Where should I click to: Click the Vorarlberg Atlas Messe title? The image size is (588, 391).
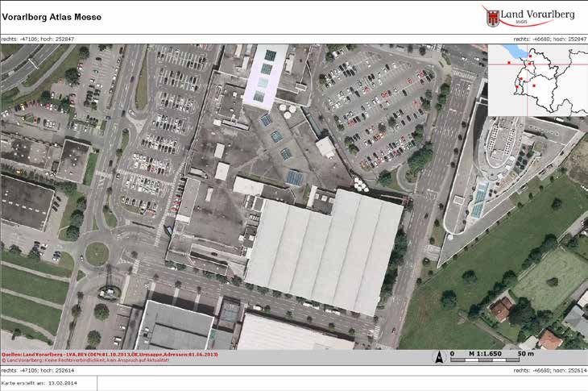(x=51, y=16)
